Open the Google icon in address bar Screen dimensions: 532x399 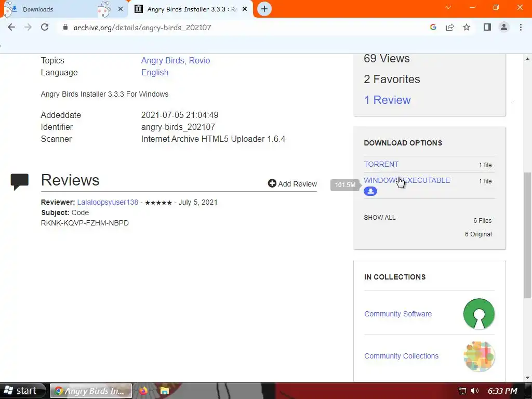[433, 27]
